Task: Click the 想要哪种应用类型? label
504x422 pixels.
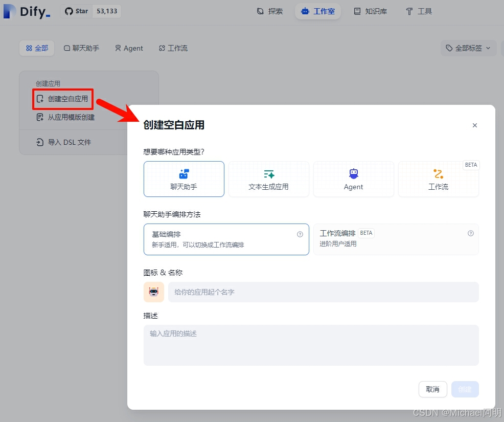Action: pos(174,152)
